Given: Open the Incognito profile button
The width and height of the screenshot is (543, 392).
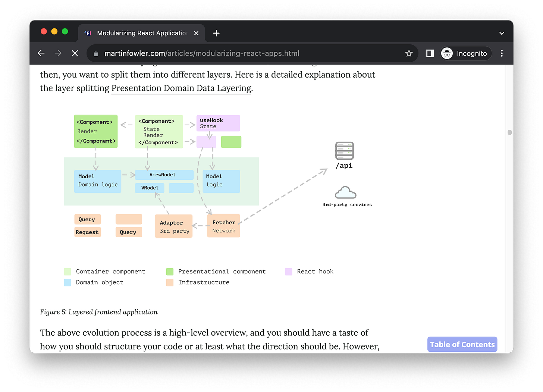Looking at the screenshot, I should (x=466, y=53).
